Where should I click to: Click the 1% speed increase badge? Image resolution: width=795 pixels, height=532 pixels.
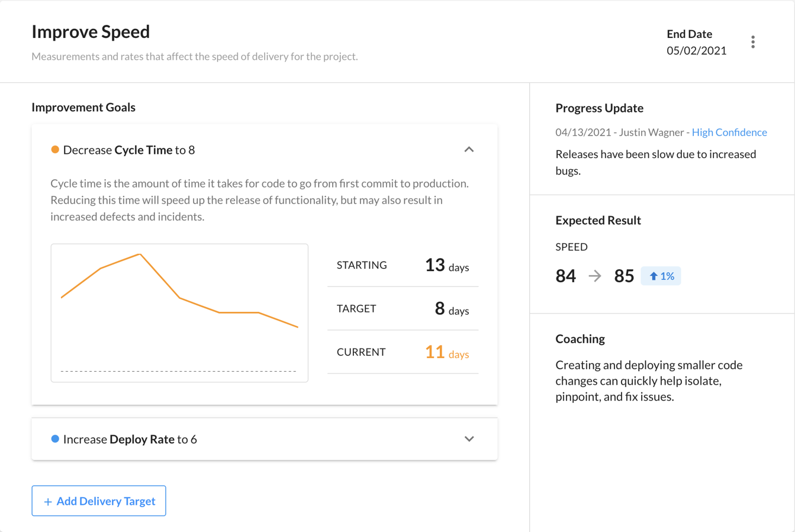tap(661, 276)
